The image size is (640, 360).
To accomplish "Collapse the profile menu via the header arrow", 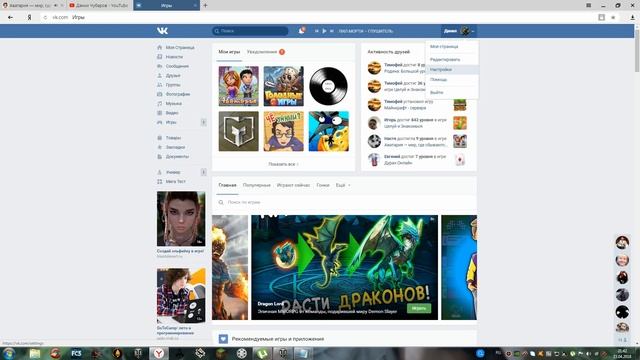I will click(473, 31).
